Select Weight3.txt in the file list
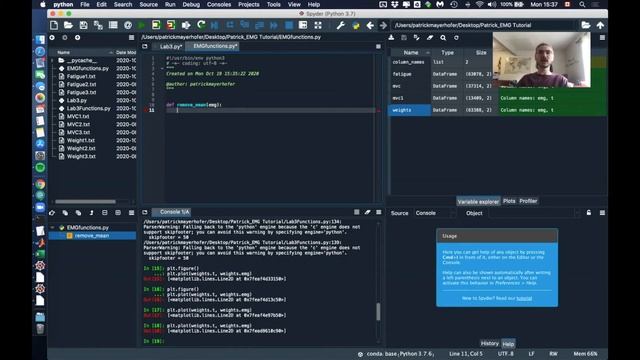The height and width of the screenshot is (360, 640). click(x=81, y=156)
